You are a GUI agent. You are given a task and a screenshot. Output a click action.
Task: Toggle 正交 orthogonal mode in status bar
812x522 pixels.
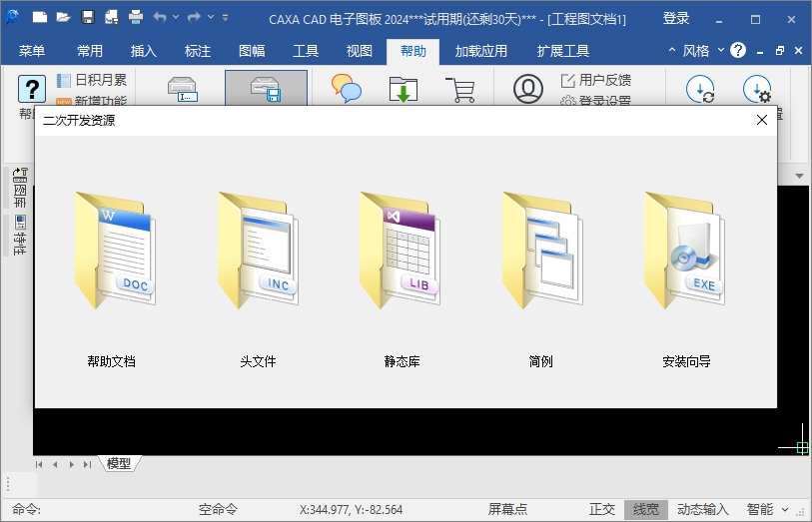pyautogui.click(x=602, y=509)
